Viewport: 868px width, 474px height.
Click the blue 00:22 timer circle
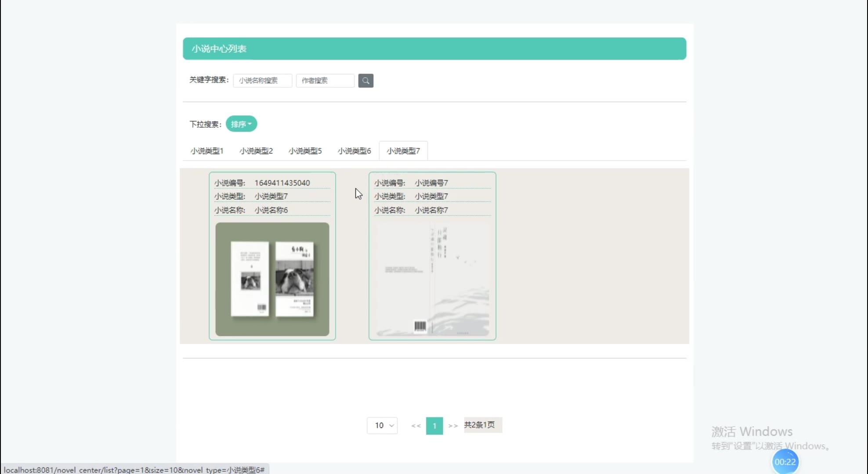tap(785, 462)
